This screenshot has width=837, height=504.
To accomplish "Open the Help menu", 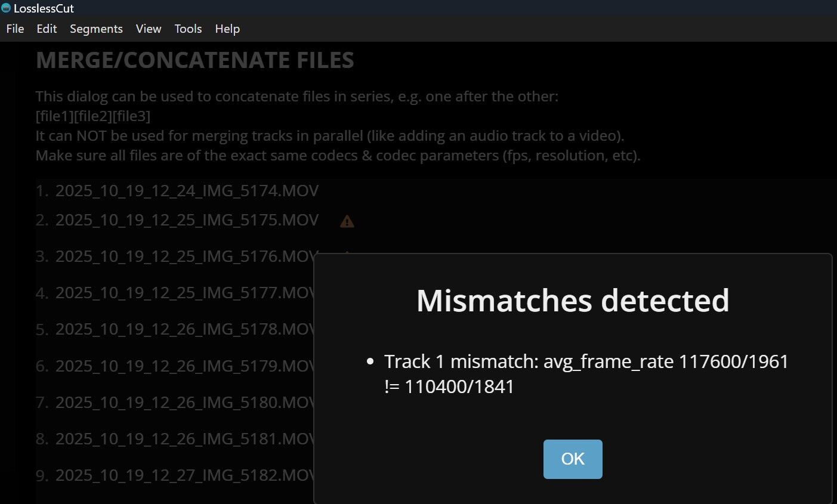I will (x=227, y=29).
